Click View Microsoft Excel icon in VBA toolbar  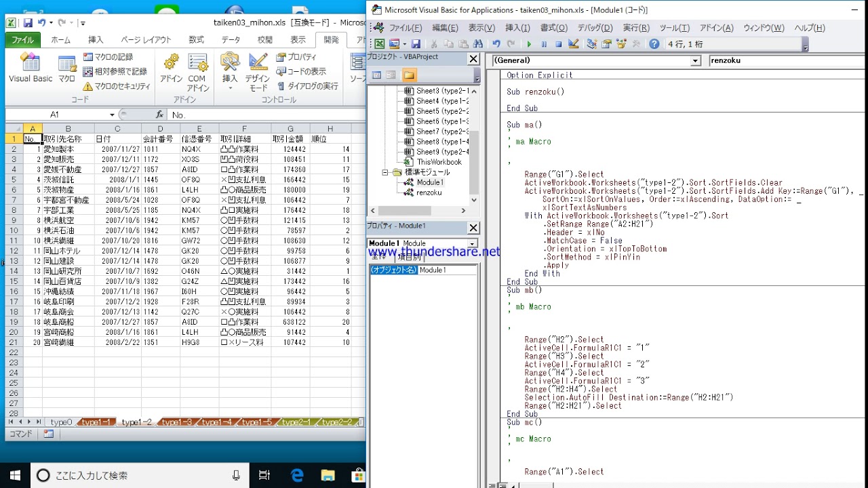coord(380,44)
